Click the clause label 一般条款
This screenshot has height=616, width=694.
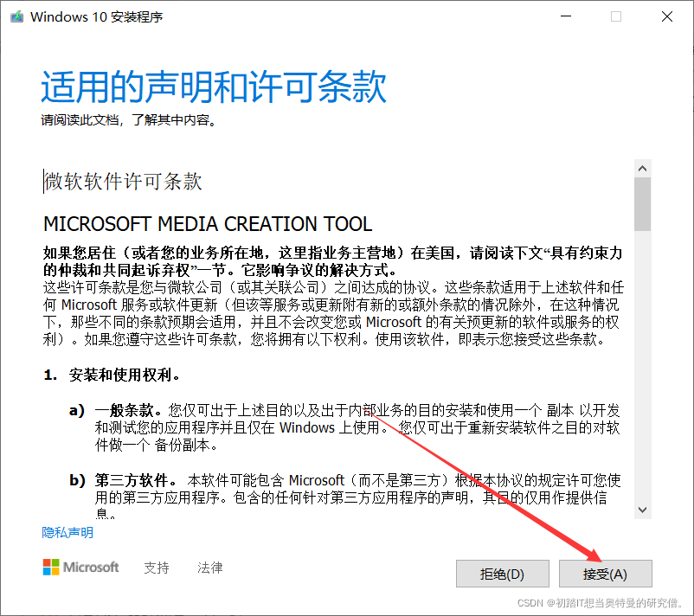point(125,410)
